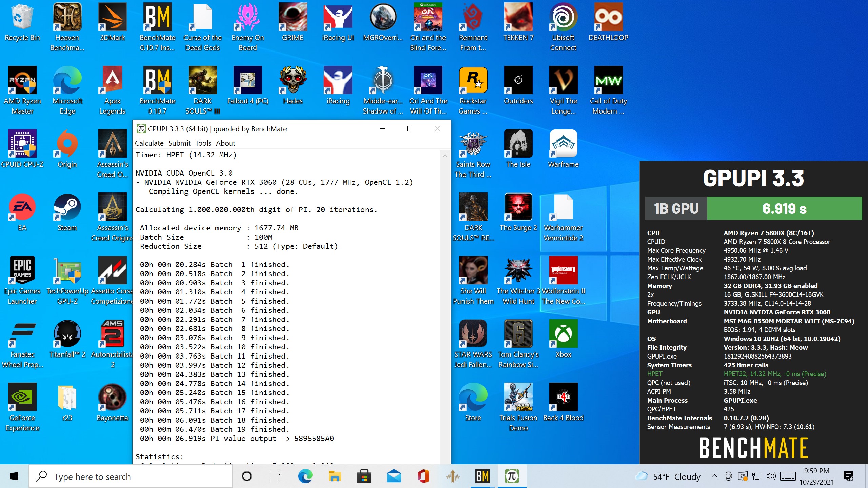Screen dimensions: 868x488
Task: Select the Fallout 4 (PC) icon
Action: click(x=248, y=86)
